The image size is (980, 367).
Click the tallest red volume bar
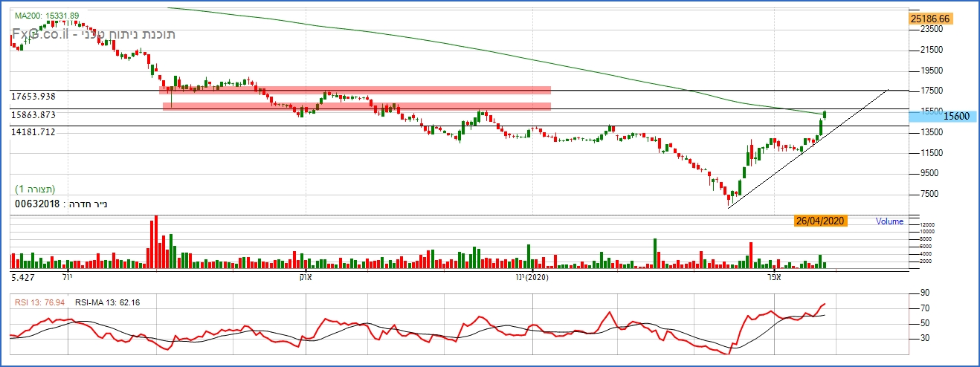pos(155,242)
